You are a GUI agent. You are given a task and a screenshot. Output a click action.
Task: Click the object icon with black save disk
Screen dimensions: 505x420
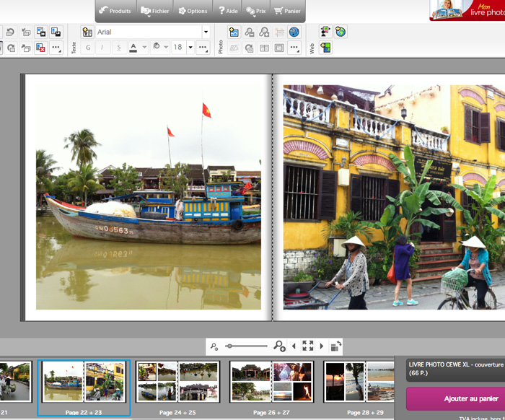pos(56,32)
